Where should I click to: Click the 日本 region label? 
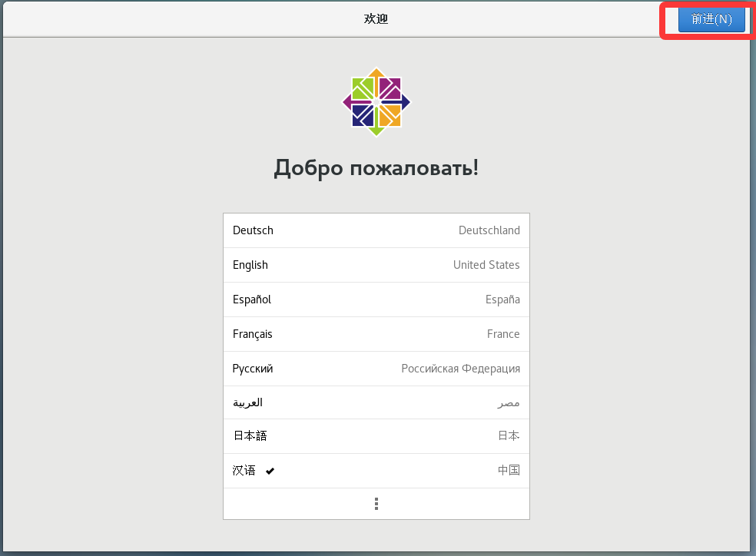tap(509, 435)
